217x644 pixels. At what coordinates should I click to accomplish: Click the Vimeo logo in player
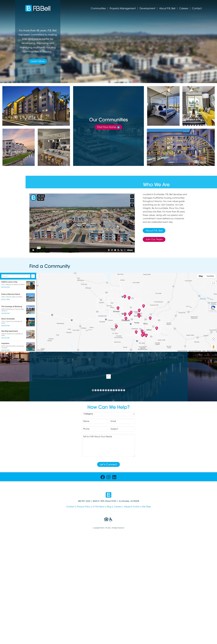point(130,250)
